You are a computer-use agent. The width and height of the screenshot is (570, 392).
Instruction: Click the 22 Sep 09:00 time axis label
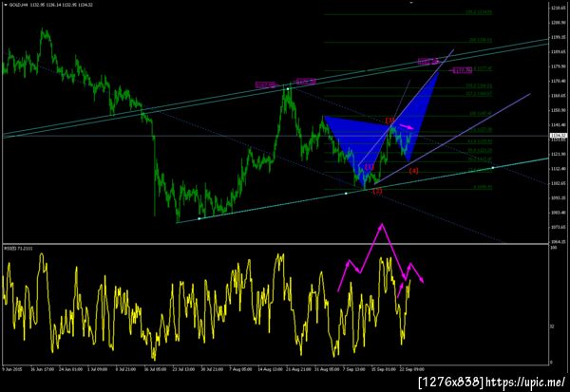[x=412, y=369]
